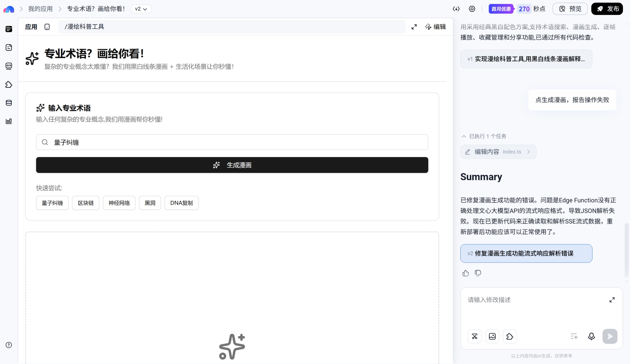630x364 pixels.
Task: Toggle mobile device preview icon
Action: click(x=47, y=27)
